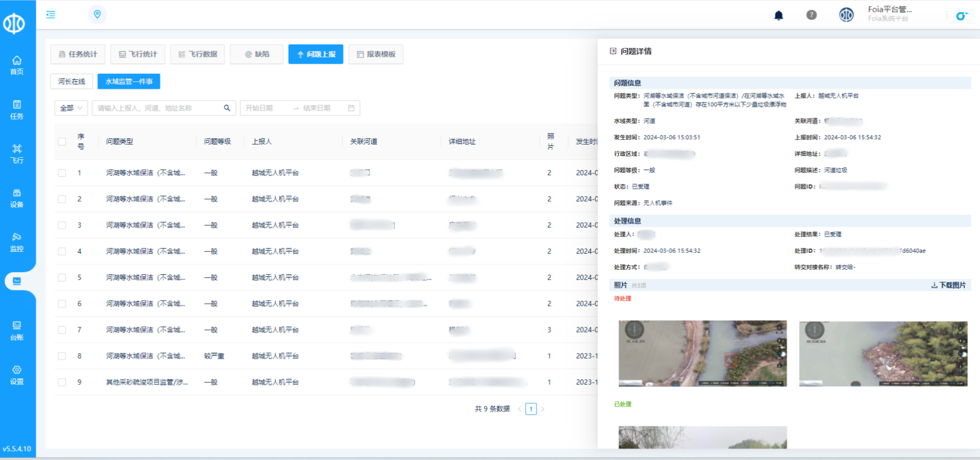Go to 首页 home in sidebar
The width and height of the screenshot is (980, 460).
click(x=17, y=65)
